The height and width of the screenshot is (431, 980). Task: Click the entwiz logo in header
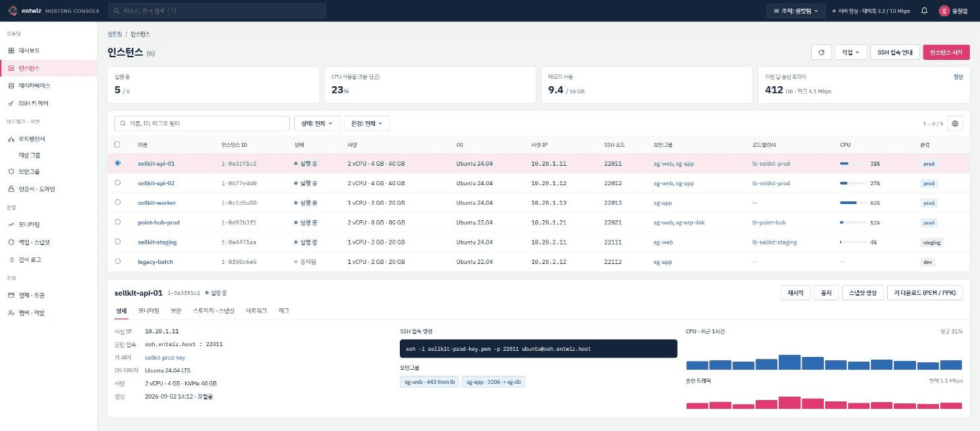pos(12,11)
